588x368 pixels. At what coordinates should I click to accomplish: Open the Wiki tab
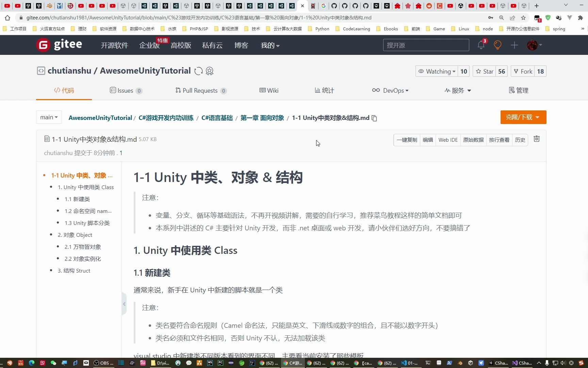coord(269,90)
